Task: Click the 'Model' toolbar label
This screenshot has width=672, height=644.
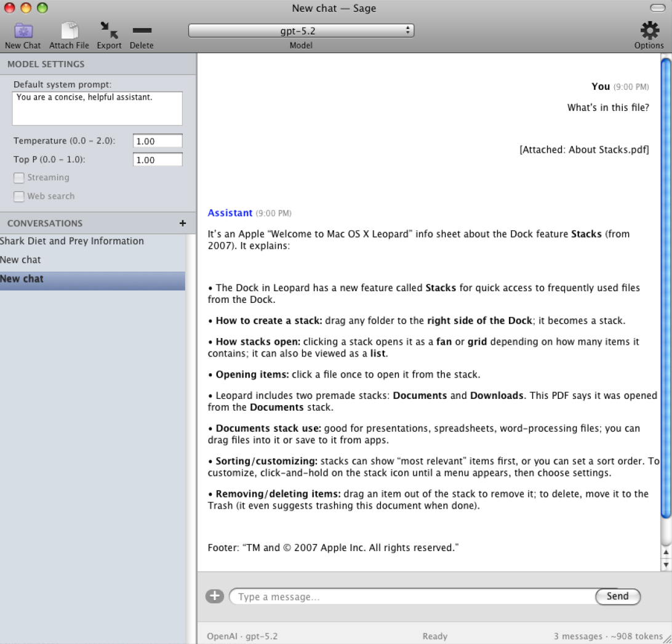Action: 301,45
